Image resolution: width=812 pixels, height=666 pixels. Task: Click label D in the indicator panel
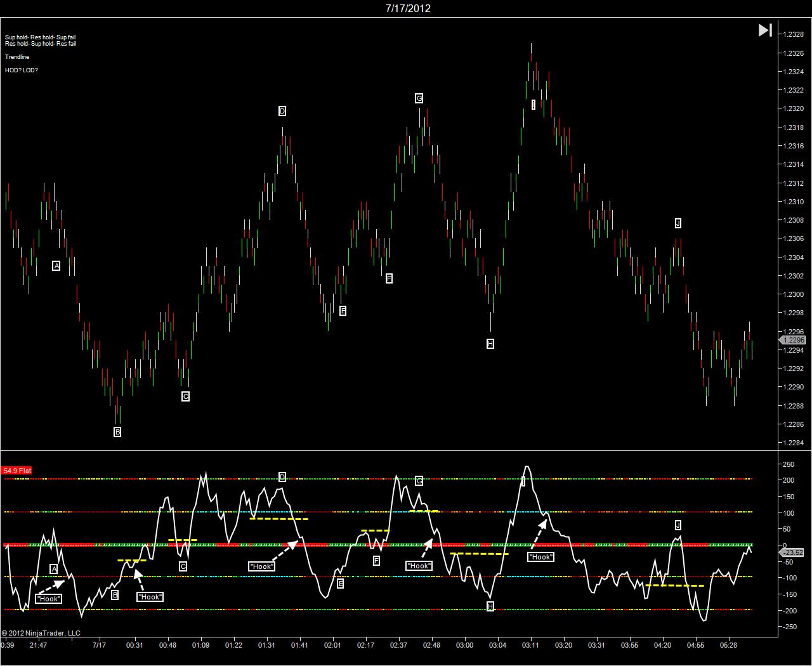tap(282, 477)
